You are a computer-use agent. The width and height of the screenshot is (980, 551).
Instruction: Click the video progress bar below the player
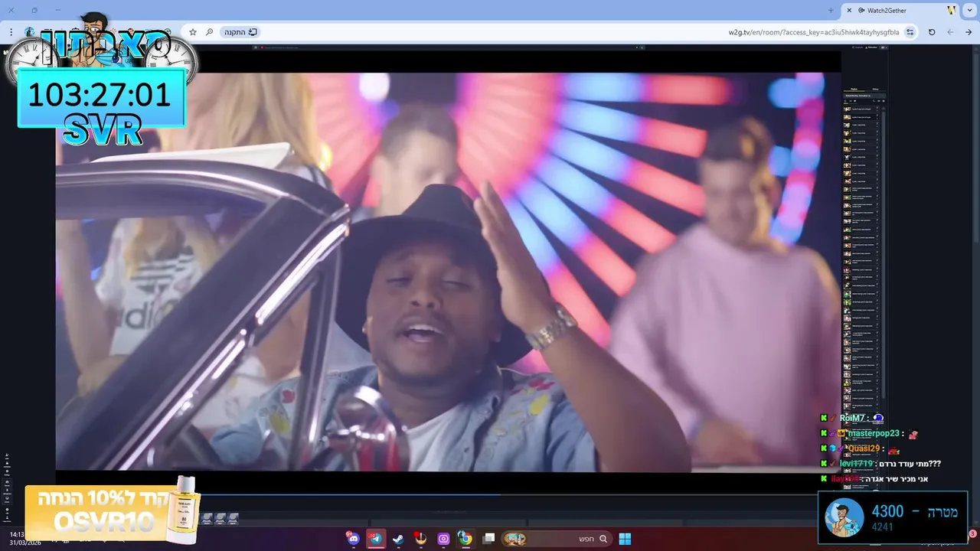[x=448, y=494]
